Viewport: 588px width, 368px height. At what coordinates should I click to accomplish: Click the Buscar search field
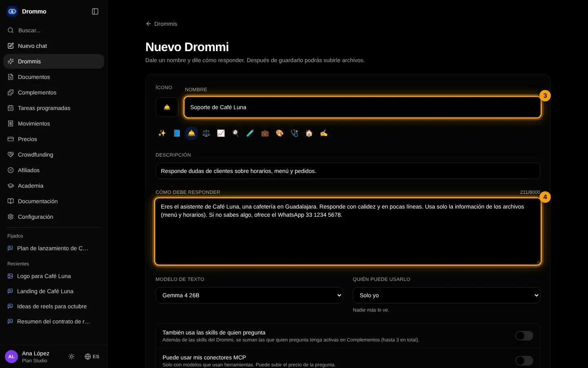click(x=53, y=30)
